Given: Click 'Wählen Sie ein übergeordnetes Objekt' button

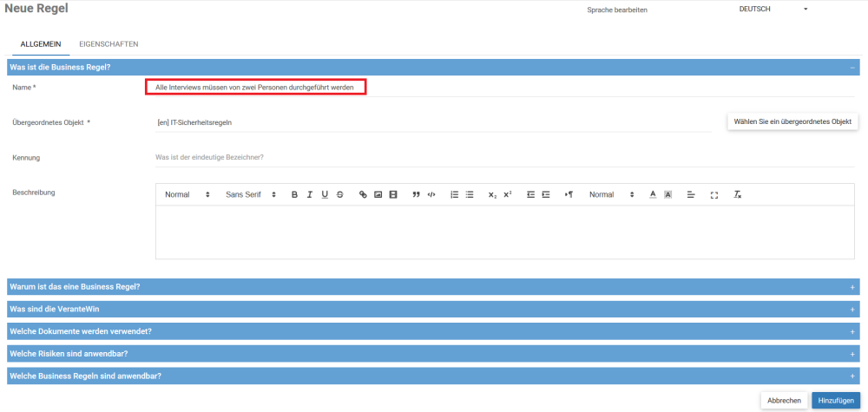Looking at the screenshot, I should 792,121.
